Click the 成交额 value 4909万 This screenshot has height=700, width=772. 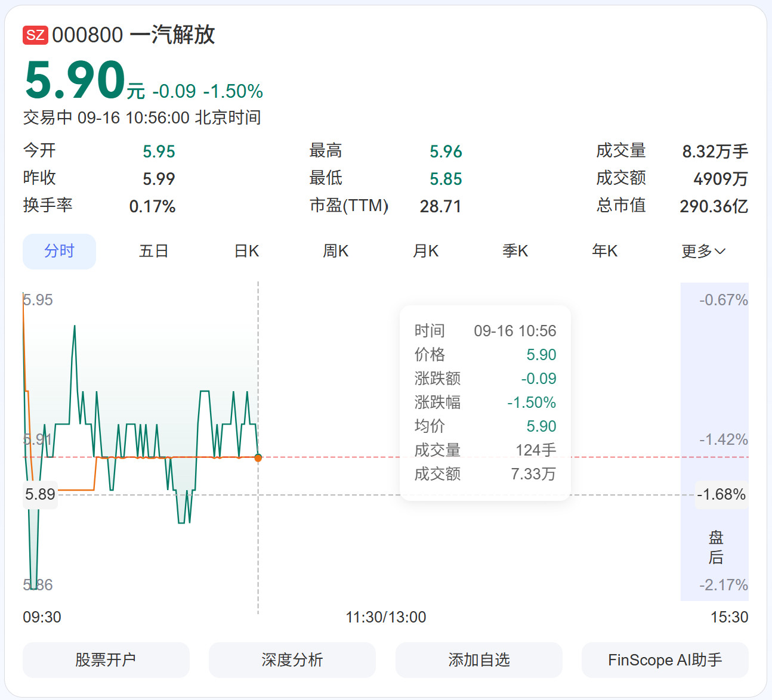721,179
